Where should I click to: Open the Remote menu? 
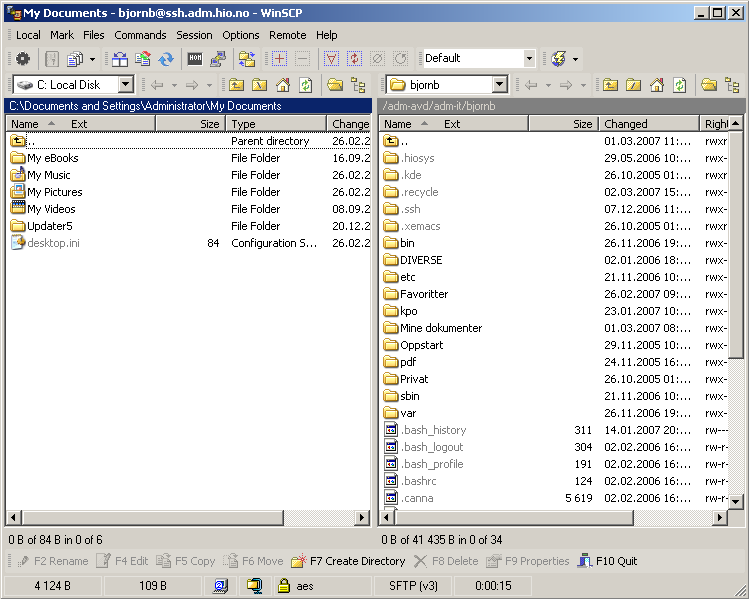tap(288, 35)
